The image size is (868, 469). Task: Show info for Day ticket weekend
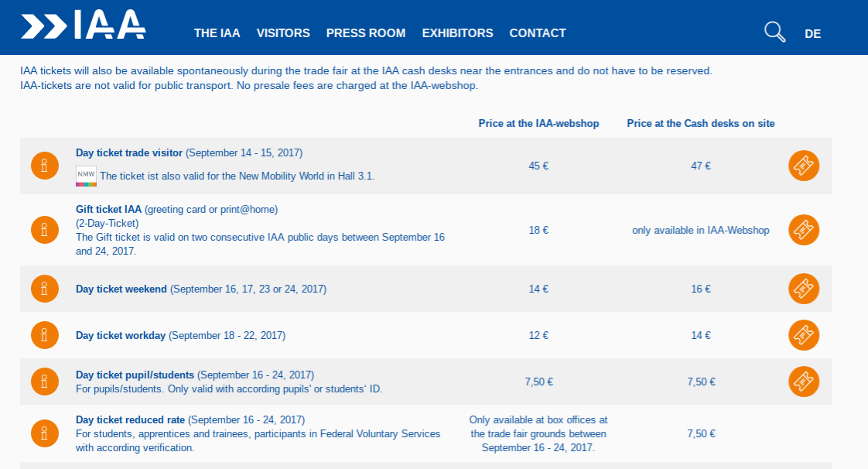(45, 289)
